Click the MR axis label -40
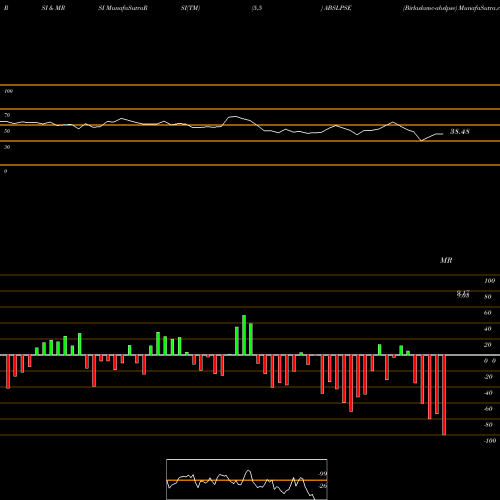The width and height of the screenshot is (500, 500). 488,393
